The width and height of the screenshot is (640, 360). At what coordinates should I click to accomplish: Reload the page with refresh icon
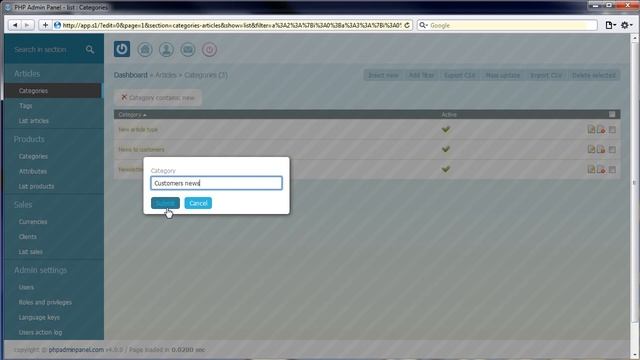(407, 25)
